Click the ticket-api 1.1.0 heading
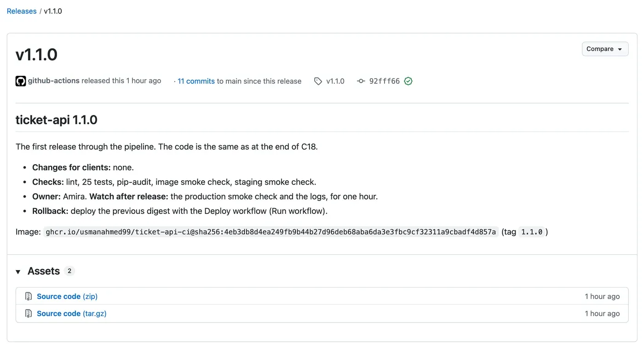The height and width of the screenshot is (345, 644). pyautogui.click(x=57, y=120)
